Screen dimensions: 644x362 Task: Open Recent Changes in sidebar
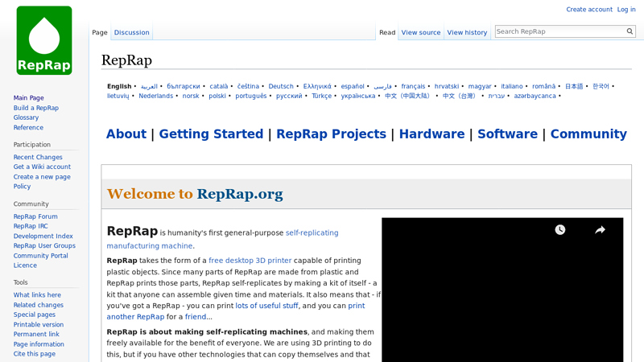point(38,157)
